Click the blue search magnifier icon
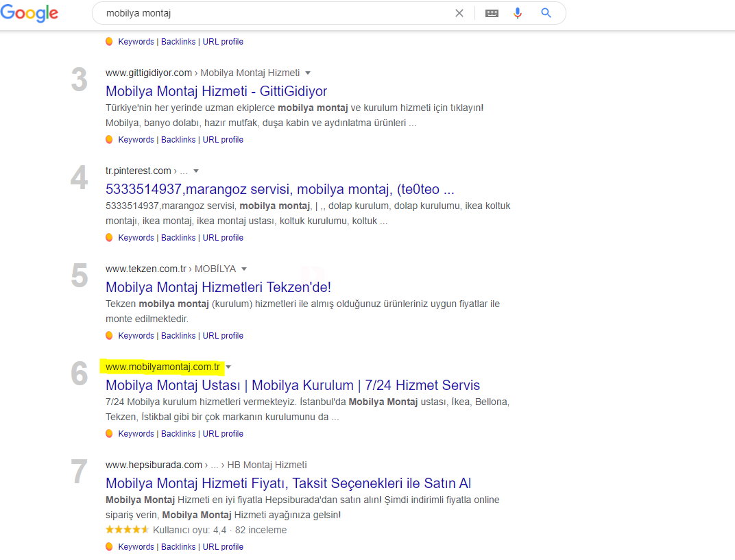 546,13
